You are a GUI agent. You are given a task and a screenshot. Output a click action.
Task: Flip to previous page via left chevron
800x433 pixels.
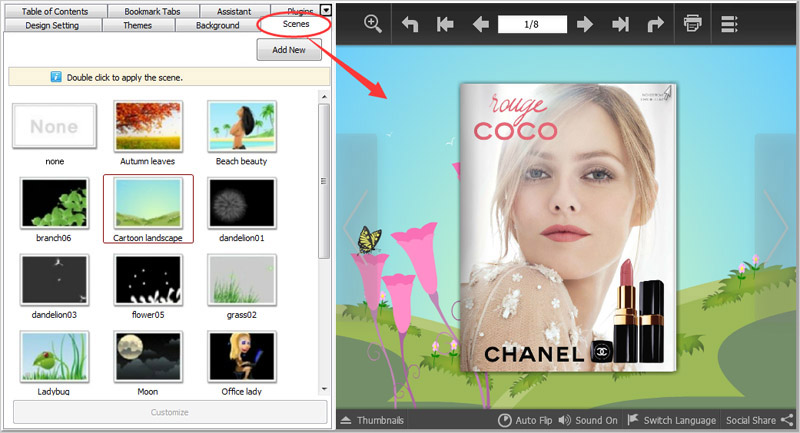pos(356,226)
